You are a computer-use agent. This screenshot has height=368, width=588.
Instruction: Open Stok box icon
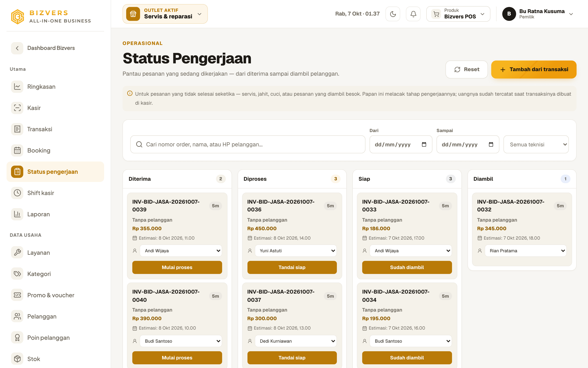tap(17, 359)
